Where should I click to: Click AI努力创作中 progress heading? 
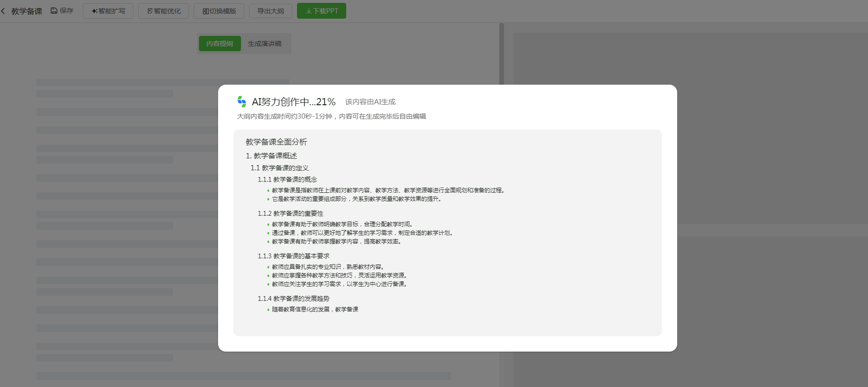tap(294, 102)
